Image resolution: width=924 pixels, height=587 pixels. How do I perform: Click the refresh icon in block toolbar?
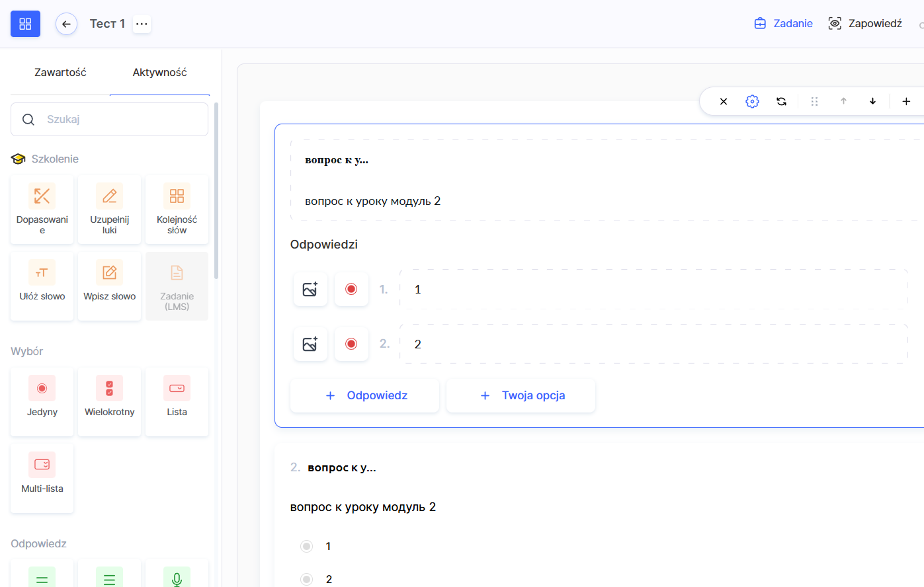[x=781, y=101]
